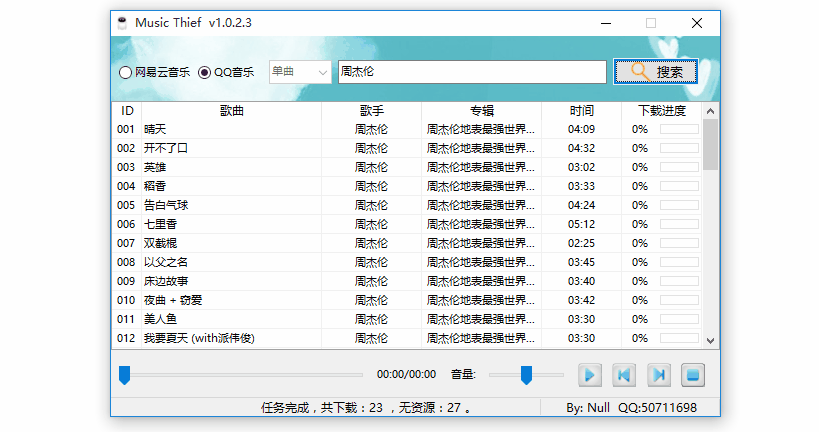Select the song 稻香
The width and height of the screenshot is (819, 432).
coord(155,186)
